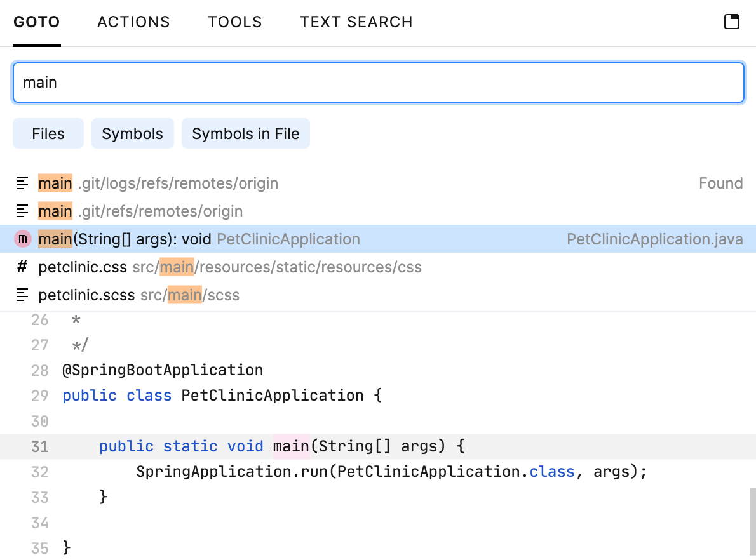The height and width of the screenshot is (560, 756).
Task: Focus the search input containing main
Action: (x=378, y=82)
